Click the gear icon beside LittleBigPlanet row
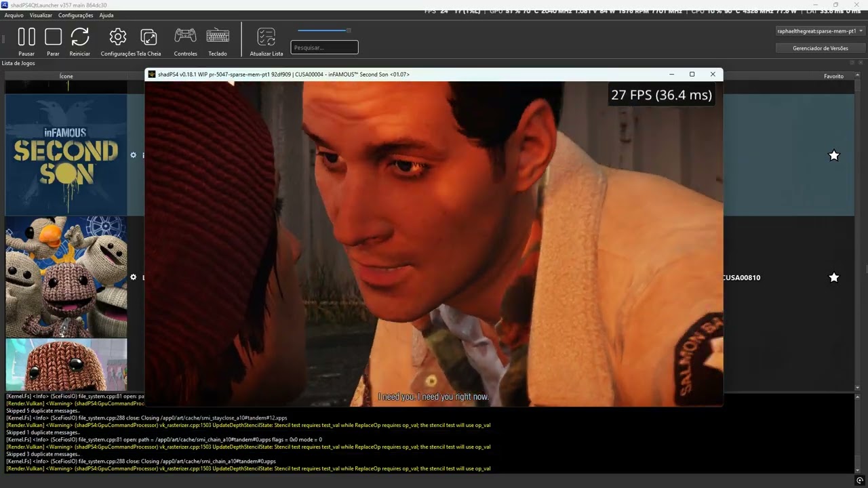868x488 pixels. coord(134,277)
